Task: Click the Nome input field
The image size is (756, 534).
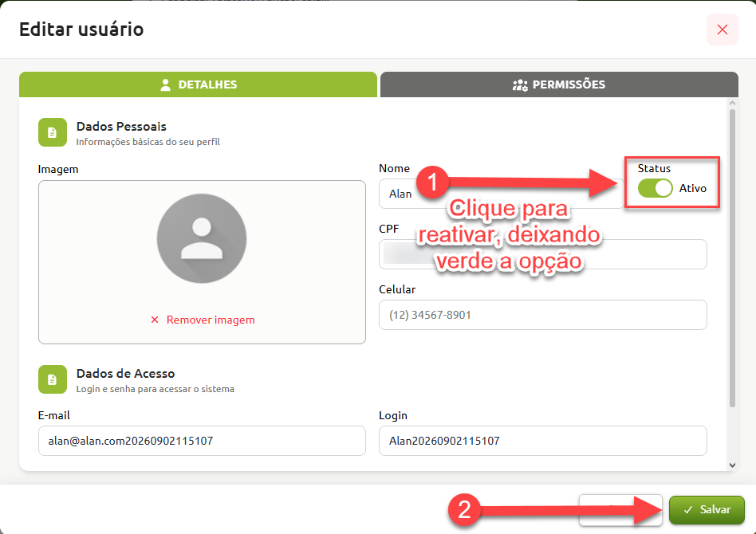Action: coord(502,194)
